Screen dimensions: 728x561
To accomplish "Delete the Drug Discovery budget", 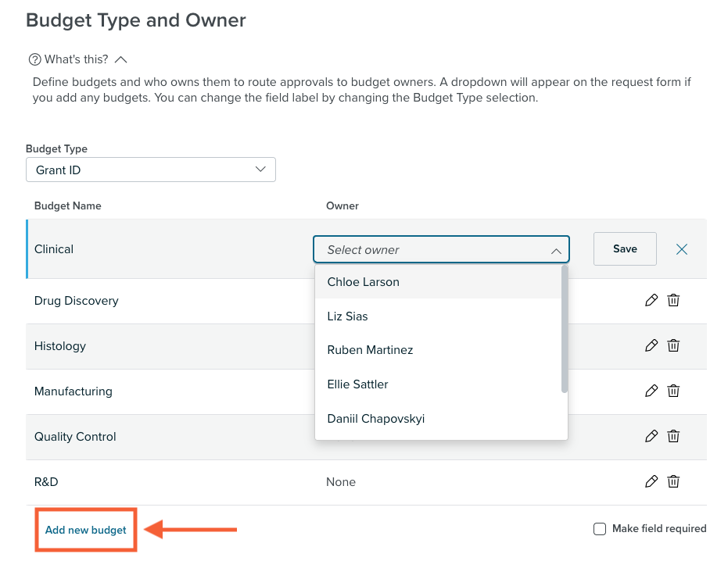I will pyautogui.click(x=673, y=300).
